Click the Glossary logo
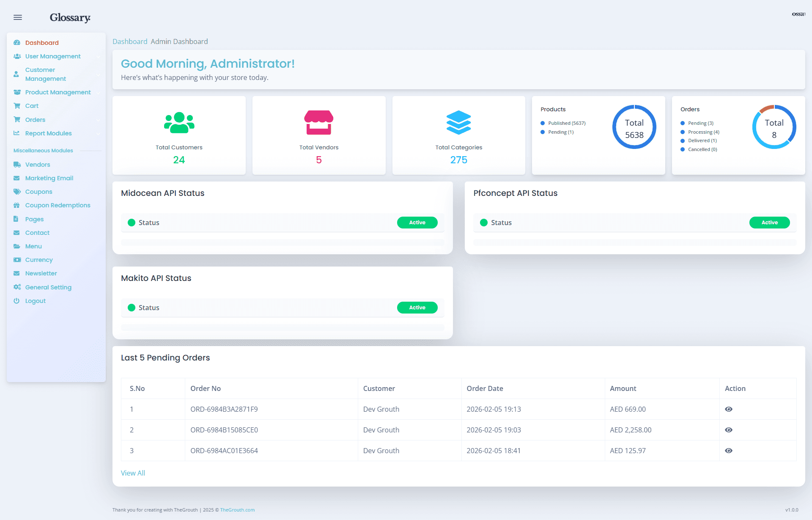The image size is (812, 520). (70, 17)
